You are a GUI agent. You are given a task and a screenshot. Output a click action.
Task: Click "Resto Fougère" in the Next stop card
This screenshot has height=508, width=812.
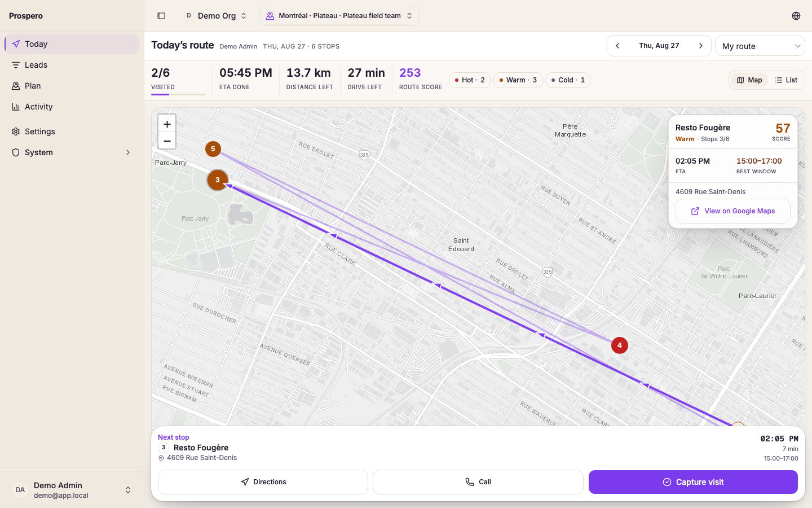201,448
